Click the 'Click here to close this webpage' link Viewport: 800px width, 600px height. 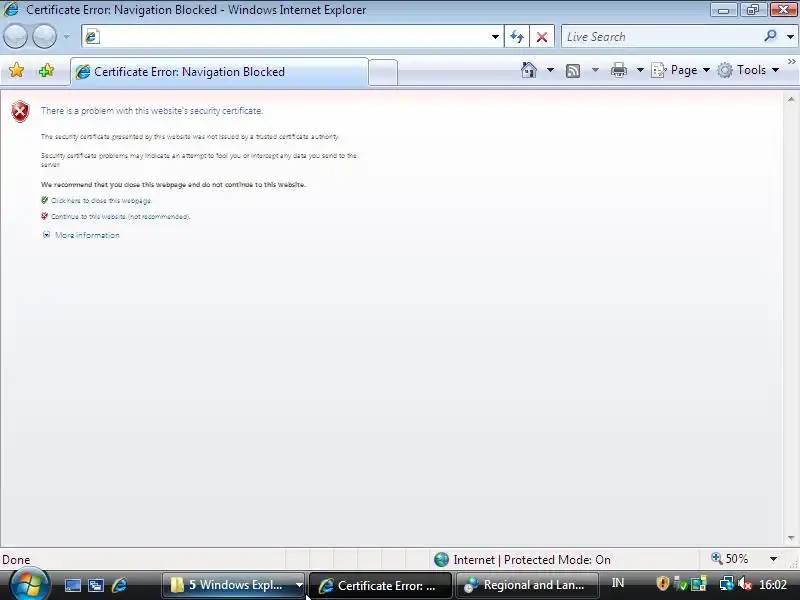pyautogui.click(x=101, y=201)
